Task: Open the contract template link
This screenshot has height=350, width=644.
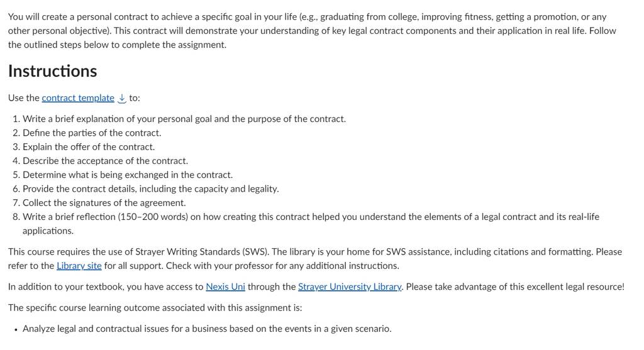Action: coord(78,97)
